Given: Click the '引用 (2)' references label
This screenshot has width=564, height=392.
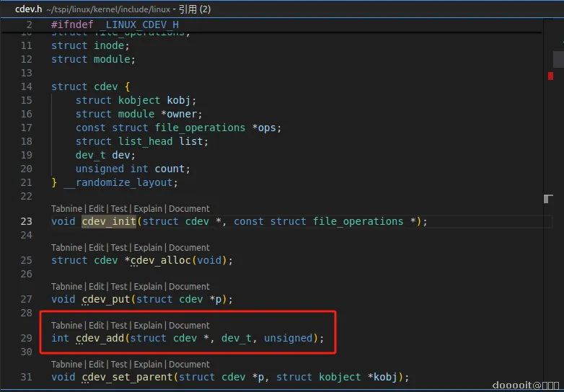Looking at the screenshot, I should click(195, 9).
